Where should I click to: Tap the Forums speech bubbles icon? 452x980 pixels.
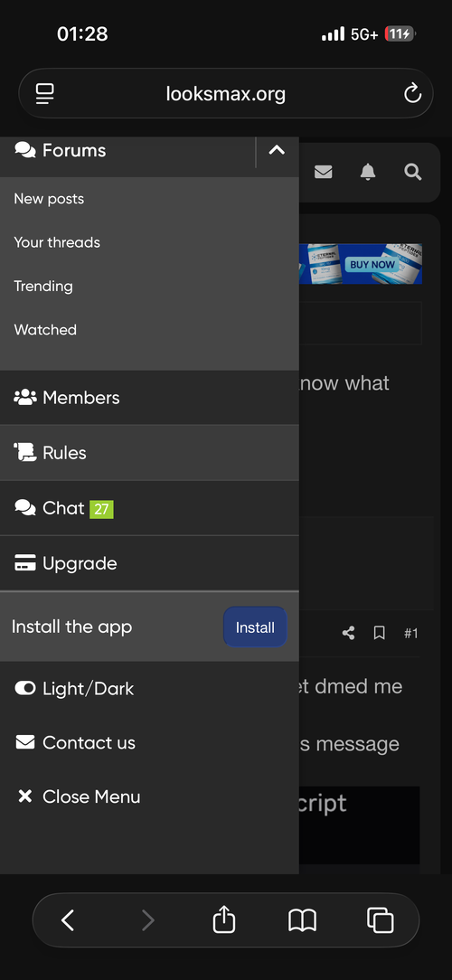point(25,150)
